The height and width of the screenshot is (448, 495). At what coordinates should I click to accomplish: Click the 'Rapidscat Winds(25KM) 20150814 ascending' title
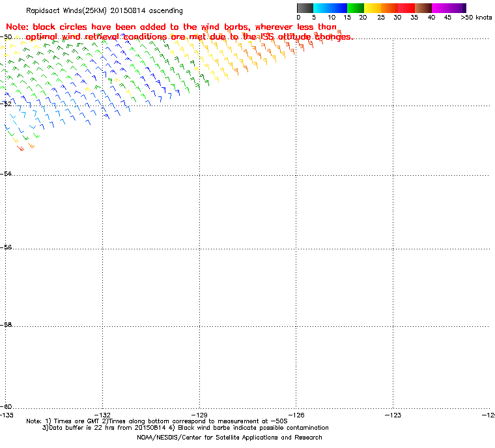[x=104, y=10]
